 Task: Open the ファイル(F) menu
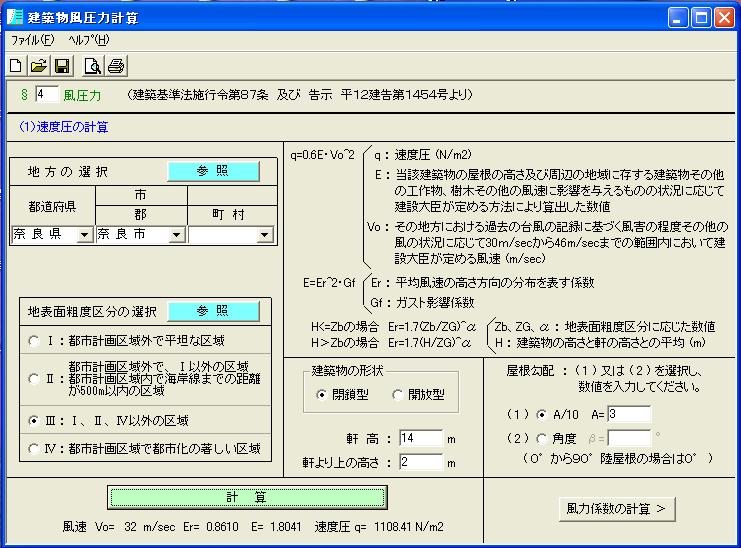(x=32, y=41)
